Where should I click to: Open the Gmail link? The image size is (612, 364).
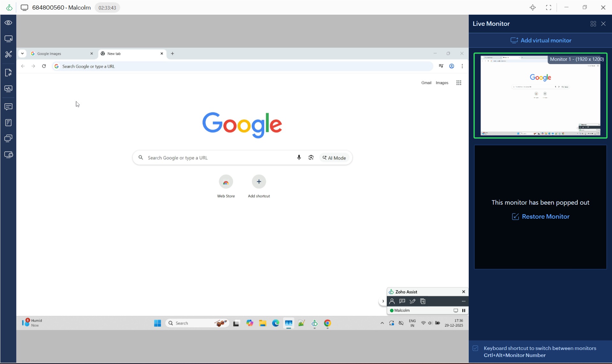426,83
